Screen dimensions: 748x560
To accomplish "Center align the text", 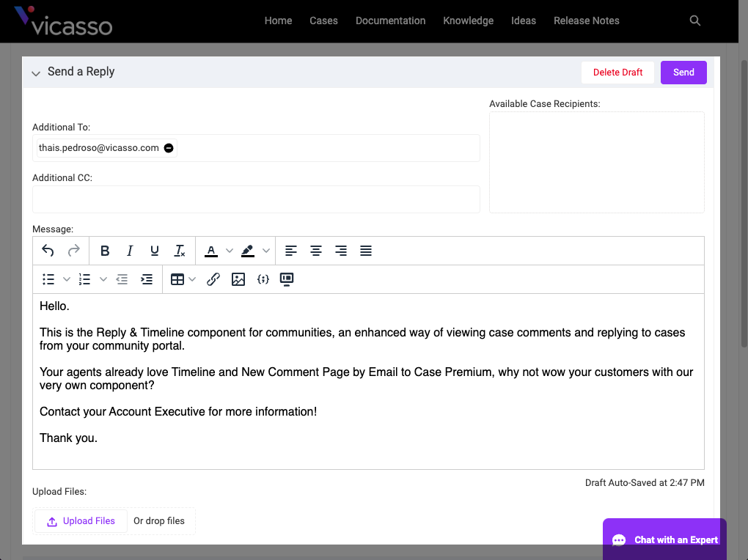I will pos(316,251).
